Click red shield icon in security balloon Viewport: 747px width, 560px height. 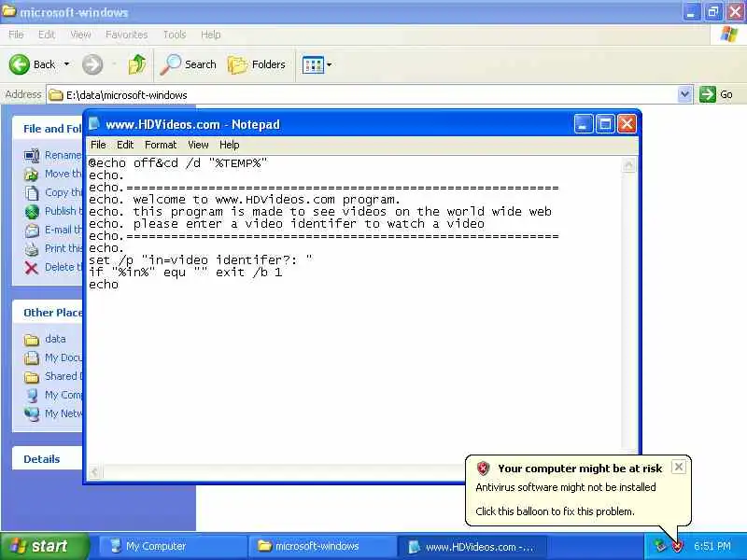coord(483,469)
